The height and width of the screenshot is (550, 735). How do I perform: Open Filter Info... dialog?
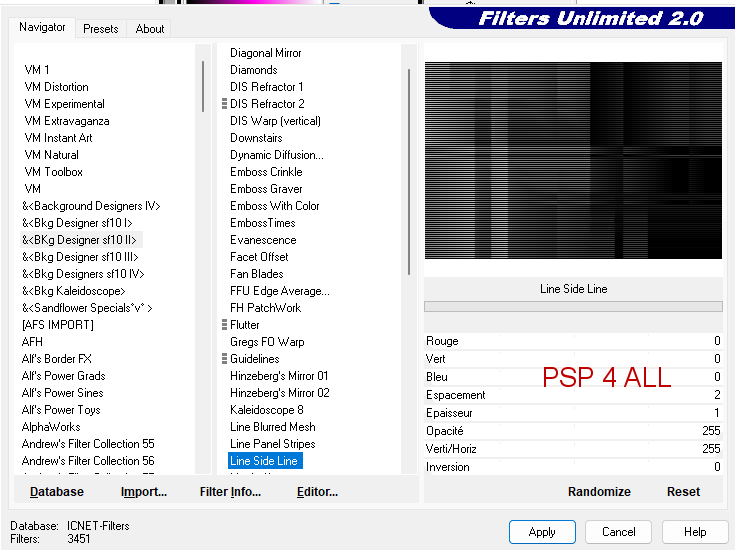pos(230,492)
